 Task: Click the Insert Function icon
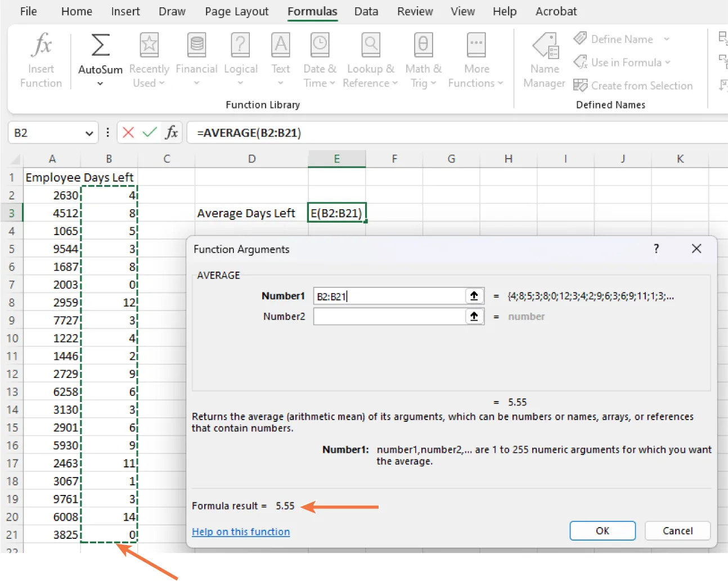coord(40,53)
